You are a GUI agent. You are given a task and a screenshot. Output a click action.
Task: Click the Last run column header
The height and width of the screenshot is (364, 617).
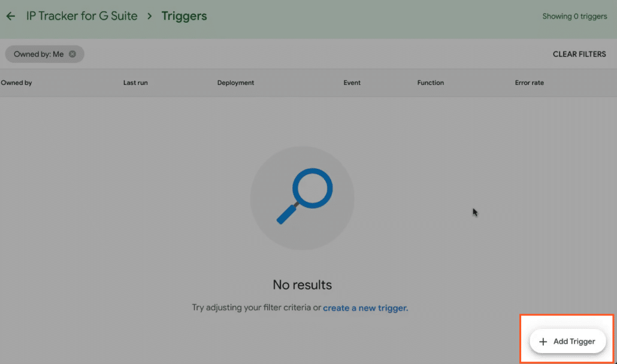(135, 83)
